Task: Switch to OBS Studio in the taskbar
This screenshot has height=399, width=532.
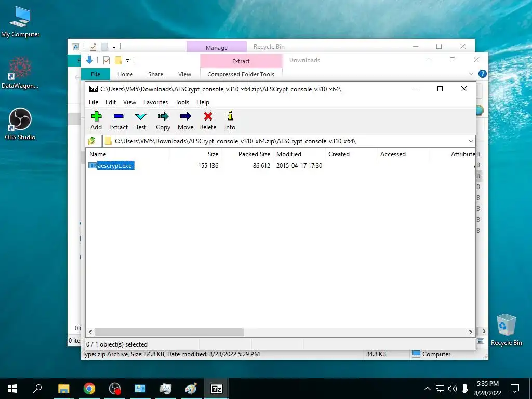Action: [115, 389]
